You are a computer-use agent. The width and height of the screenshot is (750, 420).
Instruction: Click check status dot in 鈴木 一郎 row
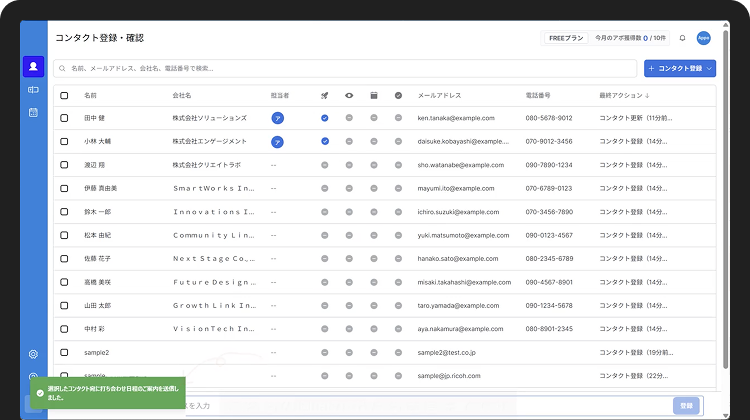398,211
